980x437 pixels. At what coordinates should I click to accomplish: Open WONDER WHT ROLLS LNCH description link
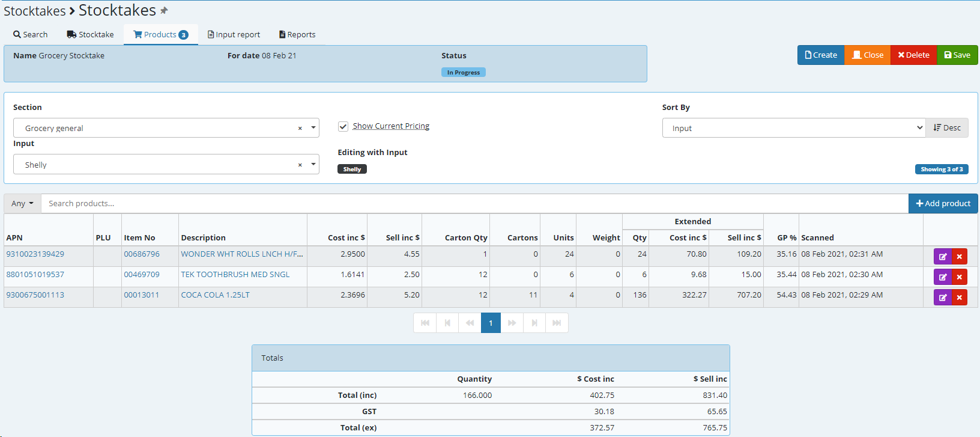tap(242, 254)
